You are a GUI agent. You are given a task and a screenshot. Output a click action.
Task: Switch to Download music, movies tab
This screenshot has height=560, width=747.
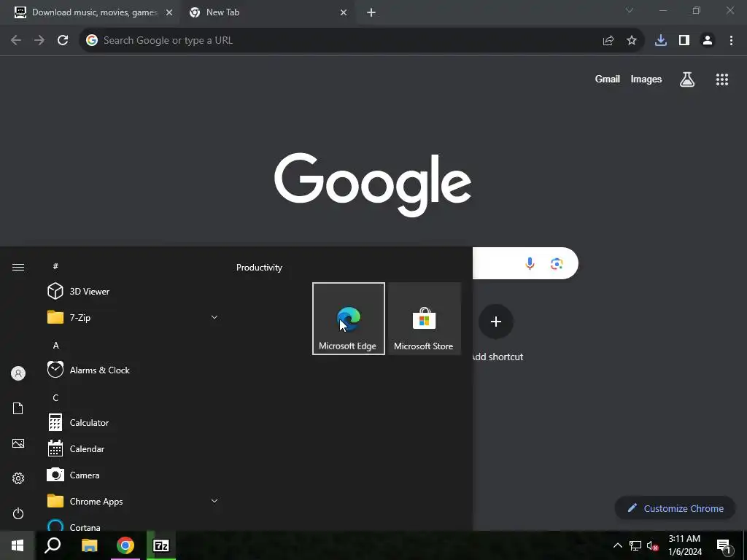(90, 12)
